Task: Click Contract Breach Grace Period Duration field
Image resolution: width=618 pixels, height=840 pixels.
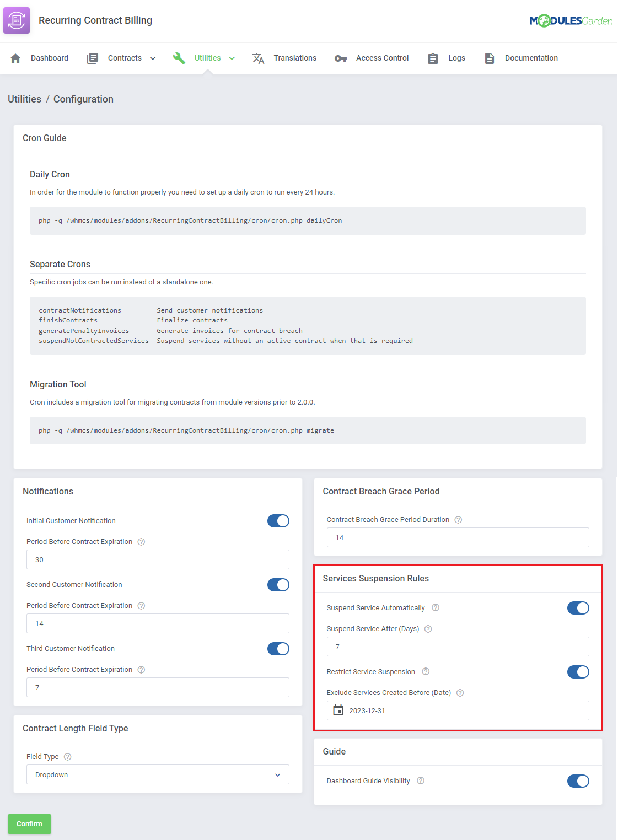Action: pos(458,537)
